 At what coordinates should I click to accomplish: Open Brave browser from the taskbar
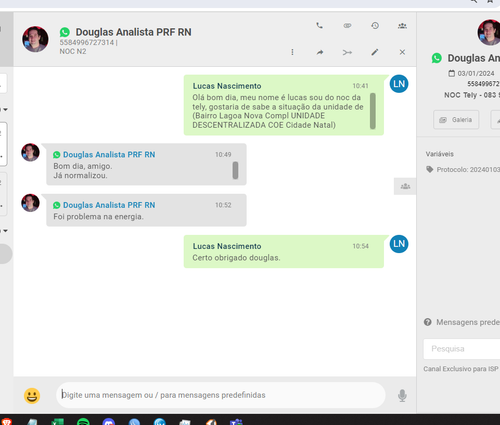6,422
